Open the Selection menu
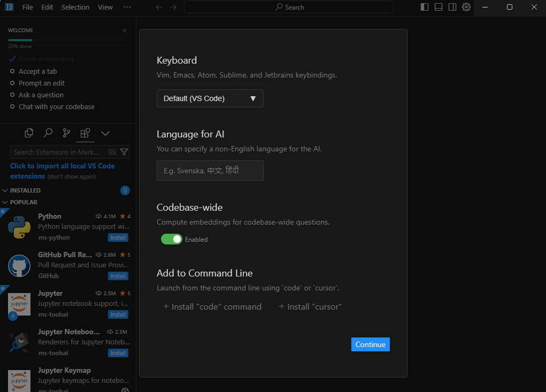546x392 pixels. pyautogui.click(x=75, y=7)
